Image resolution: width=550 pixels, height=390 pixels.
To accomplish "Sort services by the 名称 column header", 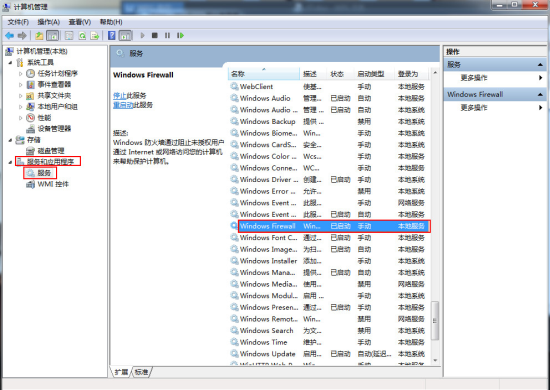I will click(x=264, y=74).
